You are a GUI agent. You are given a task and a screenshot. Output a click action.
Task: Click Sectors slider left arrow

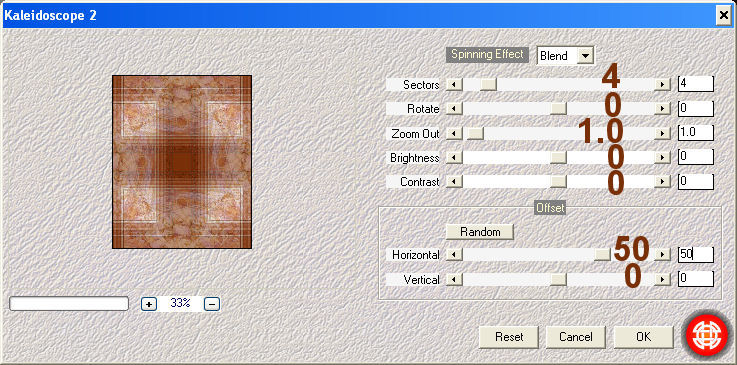[x=454, y=85]
